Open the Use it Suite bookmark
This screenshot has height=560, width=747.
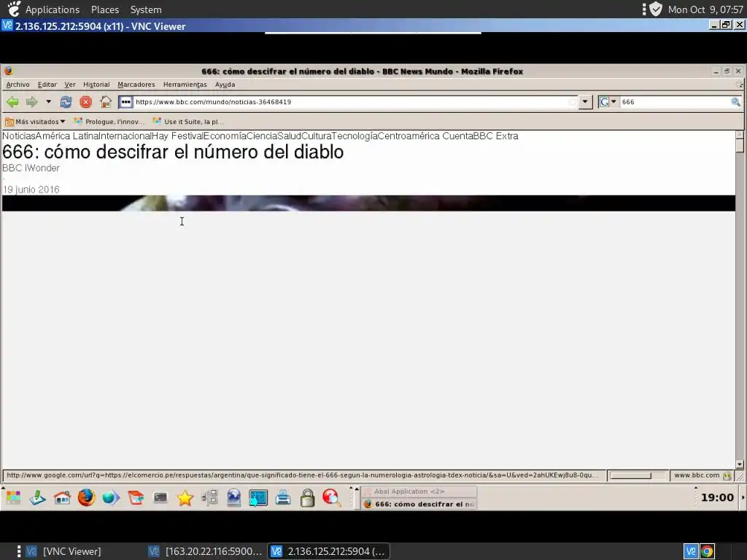coord(187,122)
